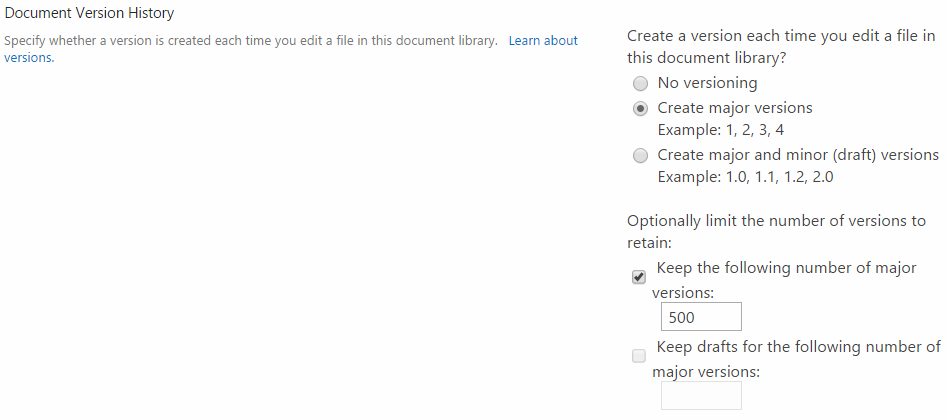The image size is (946, 420).
Task: Tick the Keep drafts for major versions checkbox
Action: click(638, 356)
